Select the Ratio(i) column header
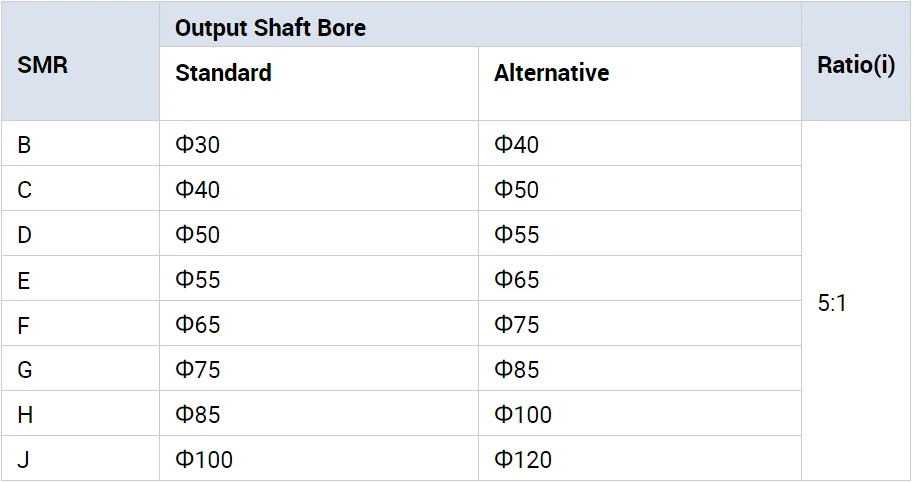The height and width of the screenshot is (483, 915). click(x=856, y=61)
